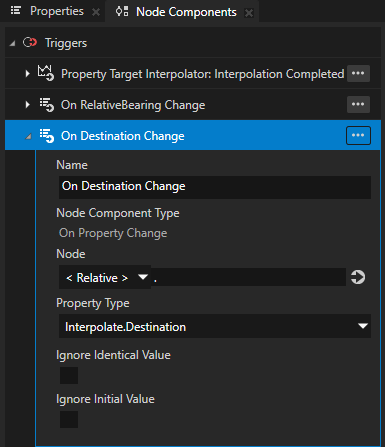385x447 pixels.
Task: Click the Property Type label
Action: [93, 303]
